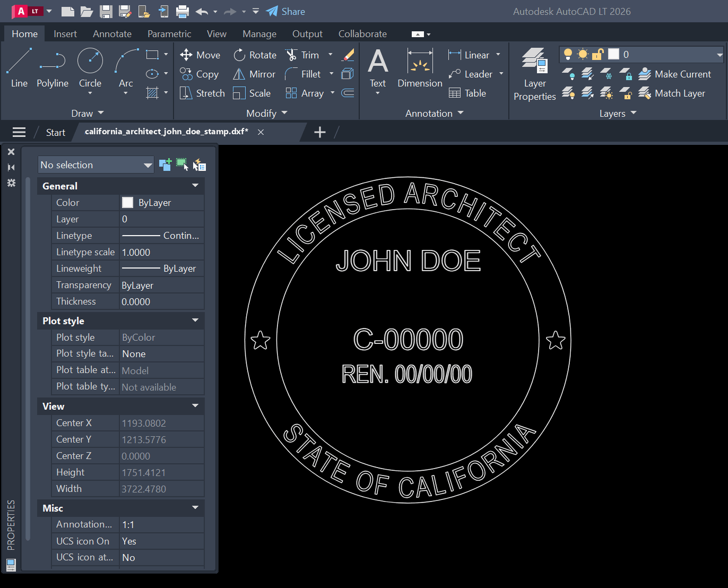Click the Hatch draw icon
Screen dimensions: 728x588
click(152, 93)
